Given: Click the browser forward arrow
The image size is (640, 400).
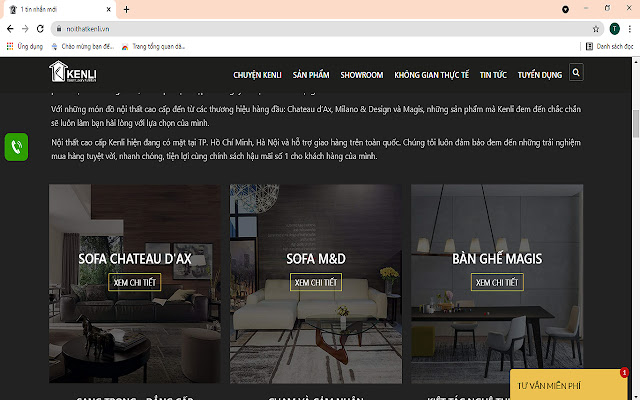Looking at the screenshot, I should (25, 29).
